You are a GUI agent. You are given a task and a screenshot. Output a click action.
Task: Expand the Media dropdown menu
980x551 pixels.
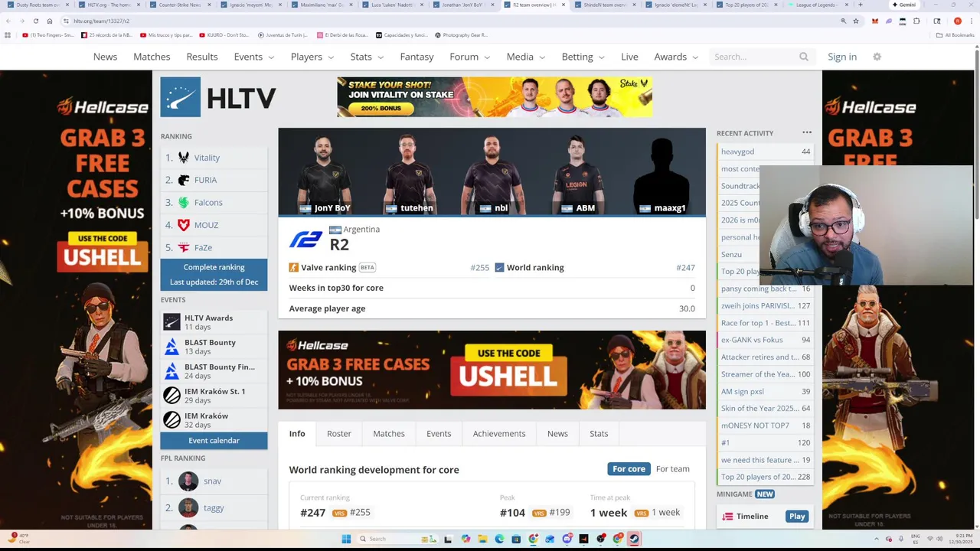tap(526, 57)
